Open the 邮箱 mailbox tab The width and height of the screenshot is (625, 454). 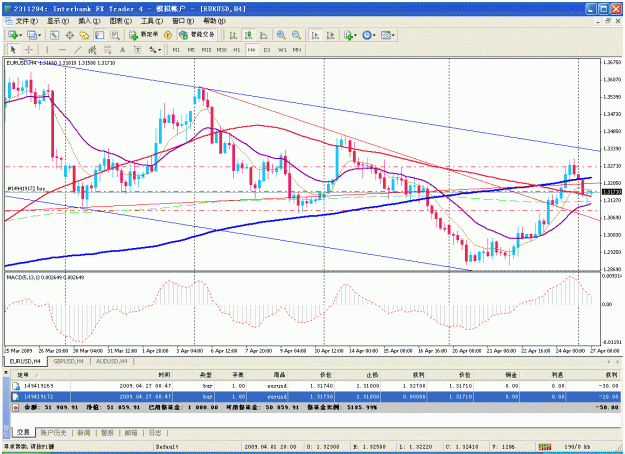point(131,432)
